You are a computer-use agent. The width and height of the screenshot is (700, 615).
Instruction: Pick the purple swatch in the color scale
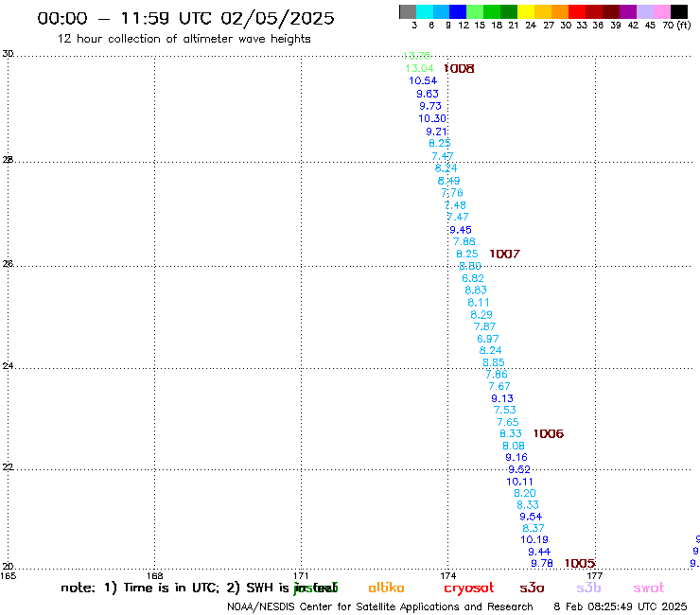point(628,11)
